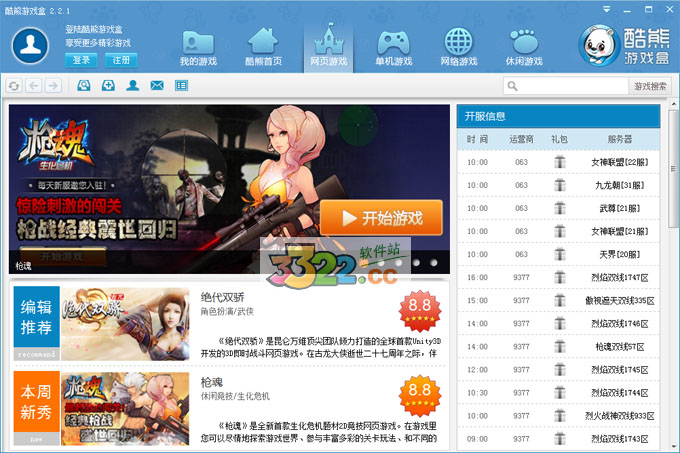Screen dimensions: 680x453
Task: Select the last banner carousel dot
Action: pyautogui.click(x=434, y=263)
